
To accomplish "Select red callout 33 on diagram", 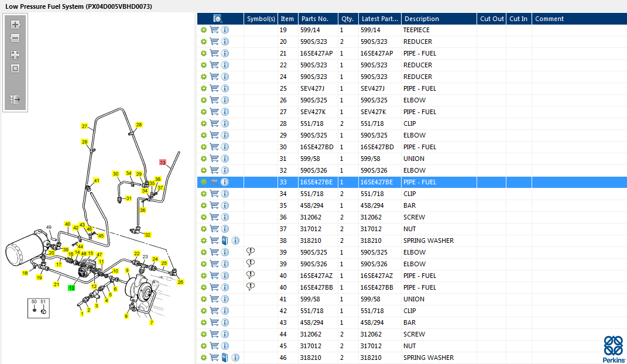I will click(x=162, y=162).
